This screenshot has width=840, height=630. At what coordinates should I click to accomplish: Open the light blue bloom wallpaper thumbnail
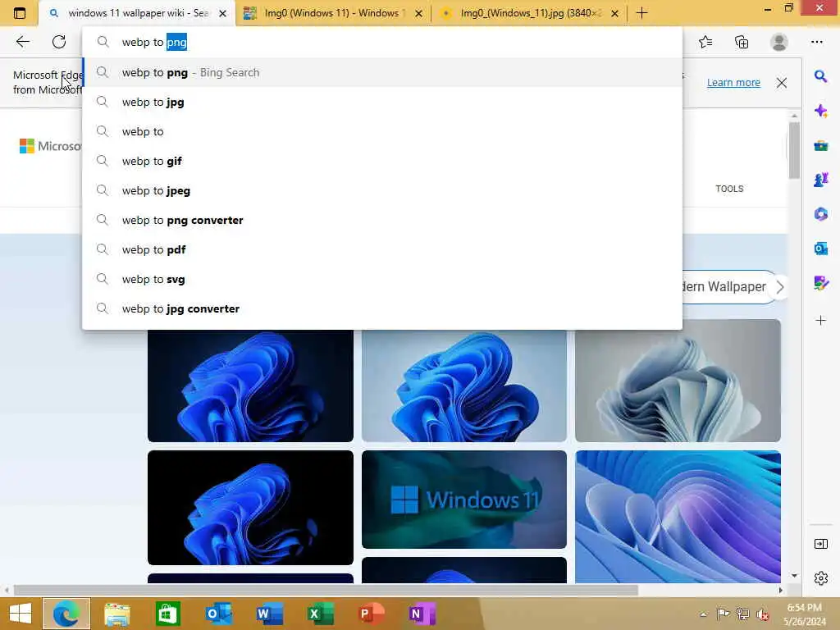point(464,386)
